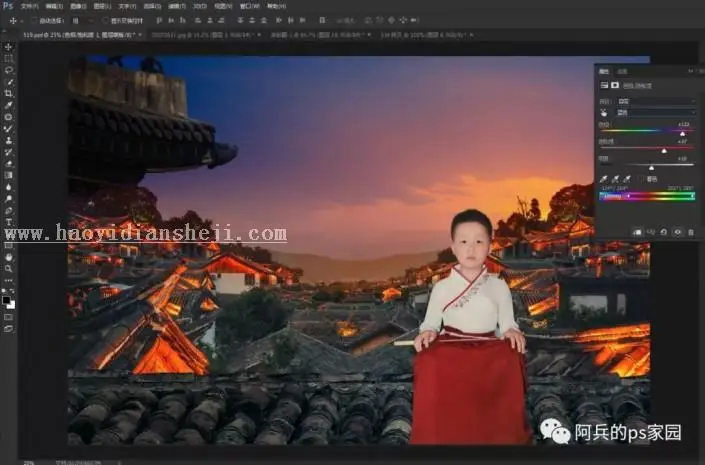The image size is (705, 465).
Task: Open the color channel dropdown below Preset
Action: click(656, 112)
